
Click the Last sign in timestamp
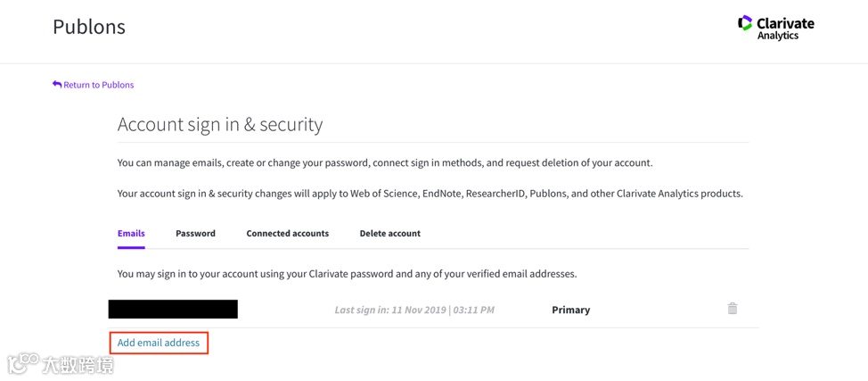pos(414,311)
